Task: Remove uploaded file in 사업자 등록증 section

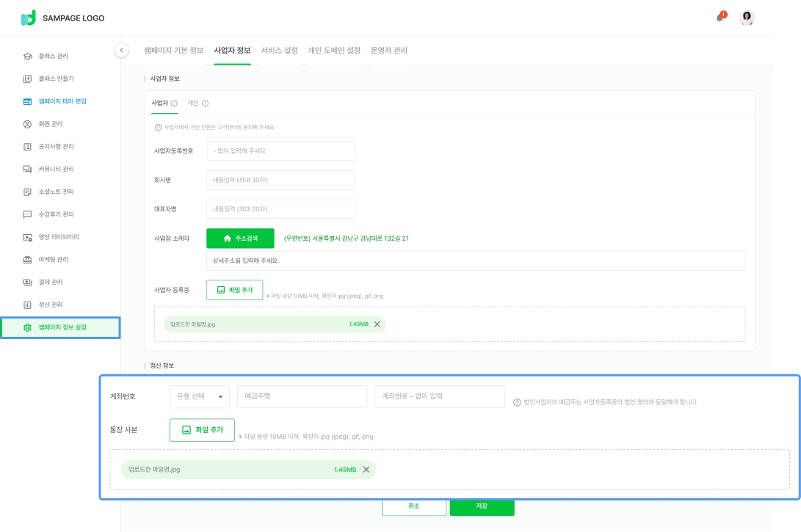Action: click(377, 324)
